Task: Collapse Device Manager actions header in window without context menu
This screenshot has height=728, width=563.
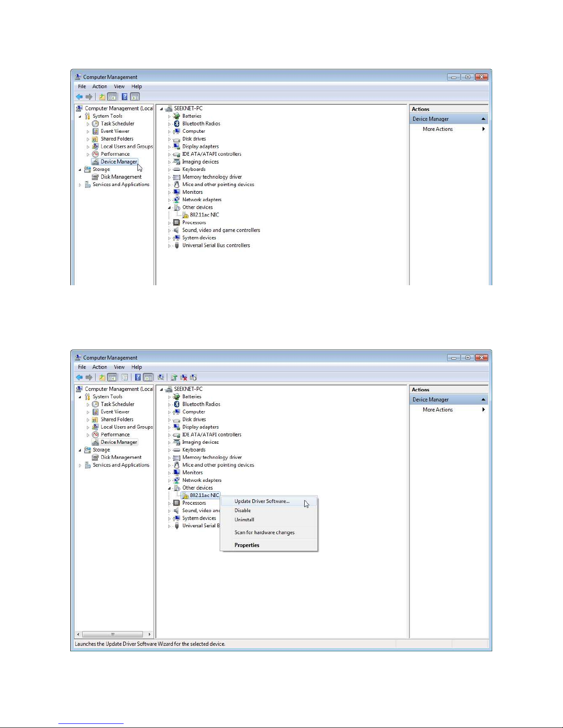Action: pyautogui.click(x=483, y=119)
